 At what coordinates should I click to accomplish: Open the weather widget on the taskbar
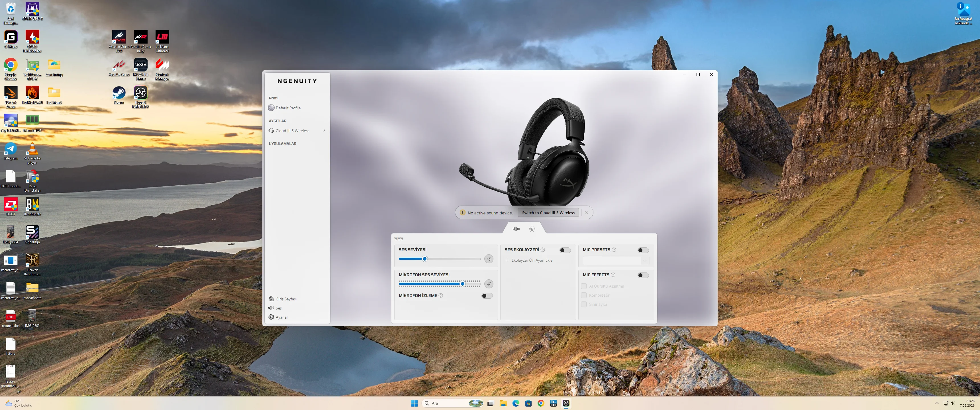(19, 403)
